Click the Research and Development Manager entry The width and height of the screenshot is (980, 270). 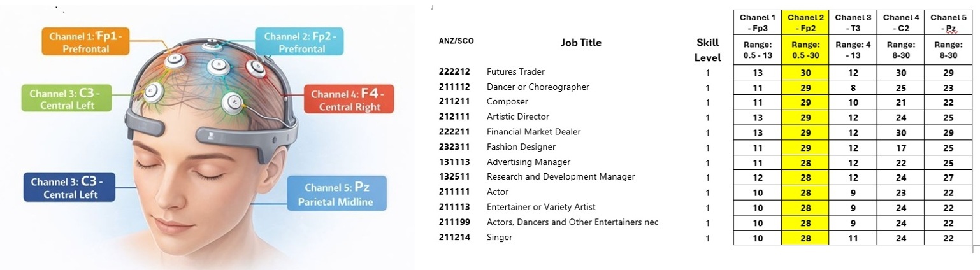(561, 177)
